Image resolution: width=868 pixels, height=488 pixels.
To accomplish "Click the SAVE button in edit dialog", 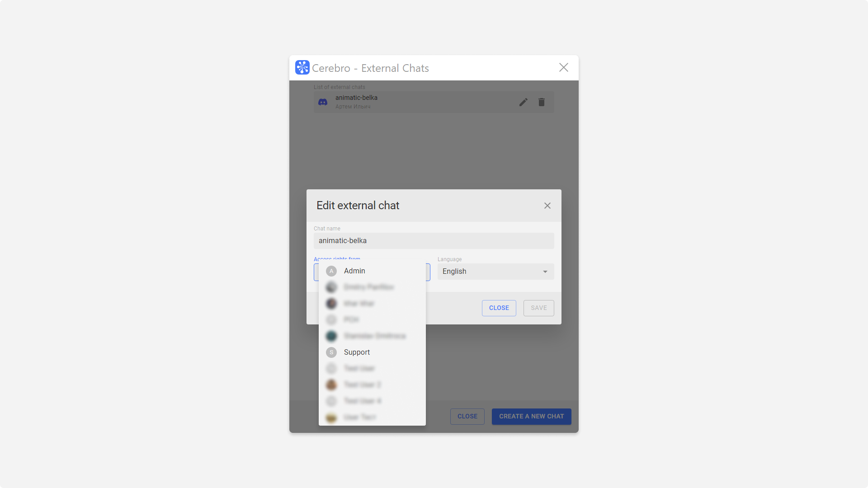I will [538, 307].
